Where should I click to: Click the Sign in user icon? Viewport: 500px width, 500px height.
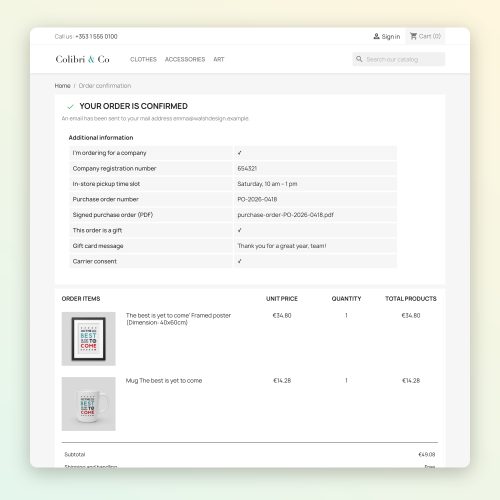[x=376, y=36]
